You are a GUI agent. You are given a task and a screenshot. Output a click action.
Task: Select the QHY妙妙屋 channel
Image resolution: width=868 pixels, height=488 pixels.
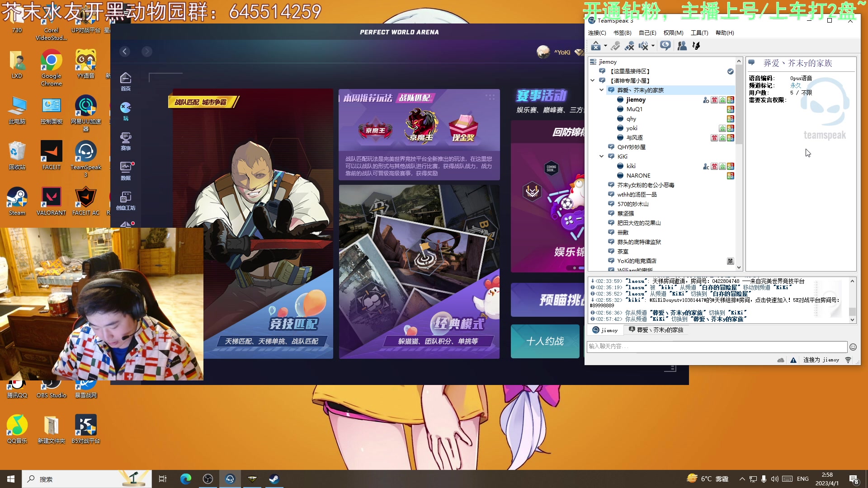631,147
